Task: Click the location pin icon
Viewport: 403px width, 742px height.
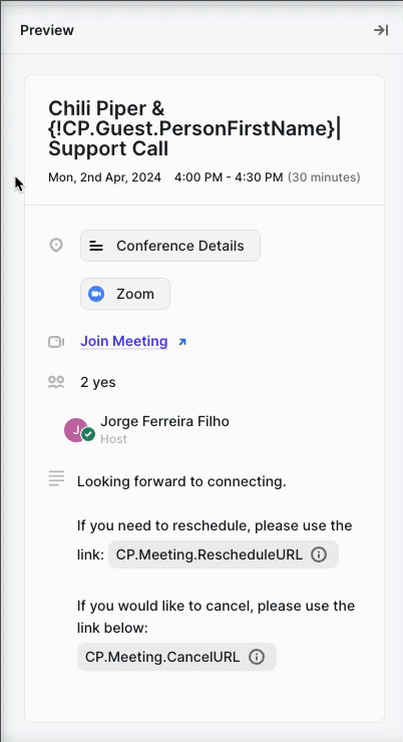Action: 56,246
